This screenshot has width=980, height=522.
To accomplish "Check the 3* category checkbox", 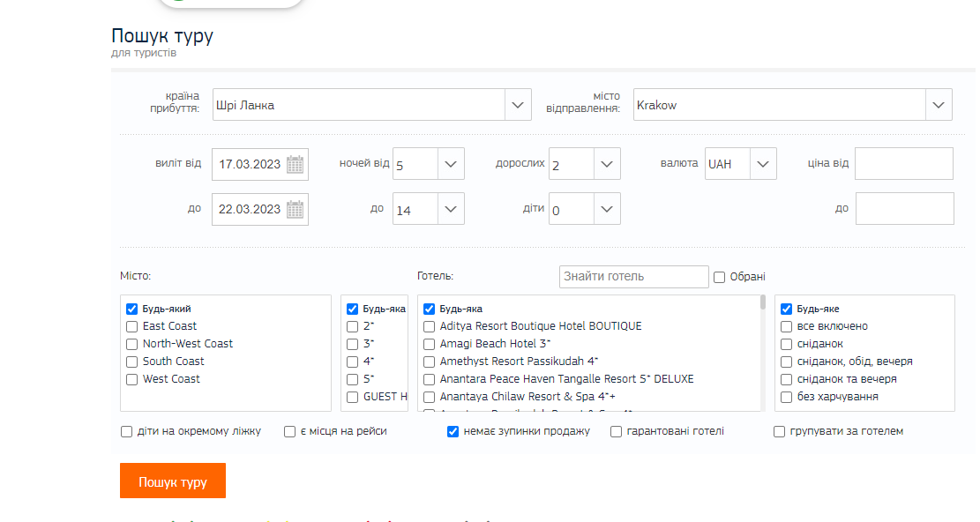I will [x=353, y=344].
